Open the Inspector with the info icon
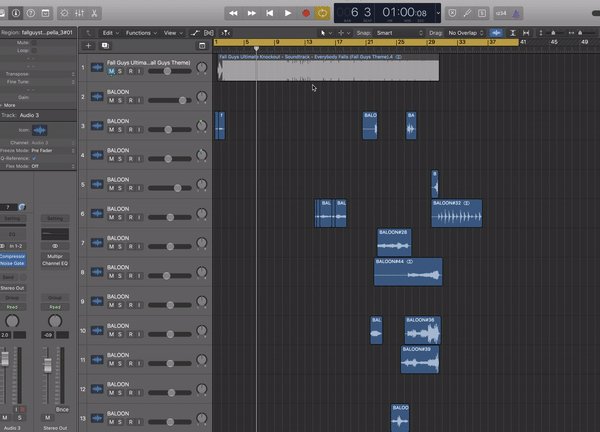Image resolution: width=600 pixels, height=432 pixels. pyautogui.click(x=16, y=13)
